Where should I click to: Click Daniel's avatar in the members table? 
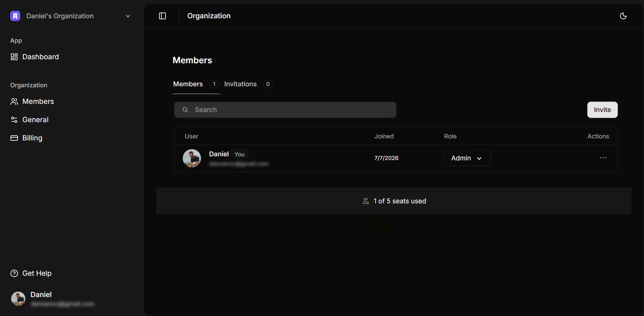192,158
